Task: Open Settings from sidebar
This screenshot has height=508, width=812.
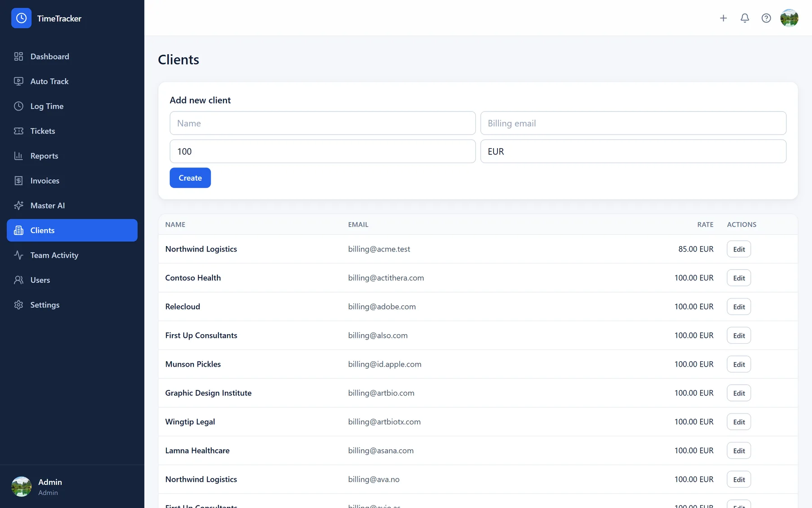Action: (x=72, y=305)
